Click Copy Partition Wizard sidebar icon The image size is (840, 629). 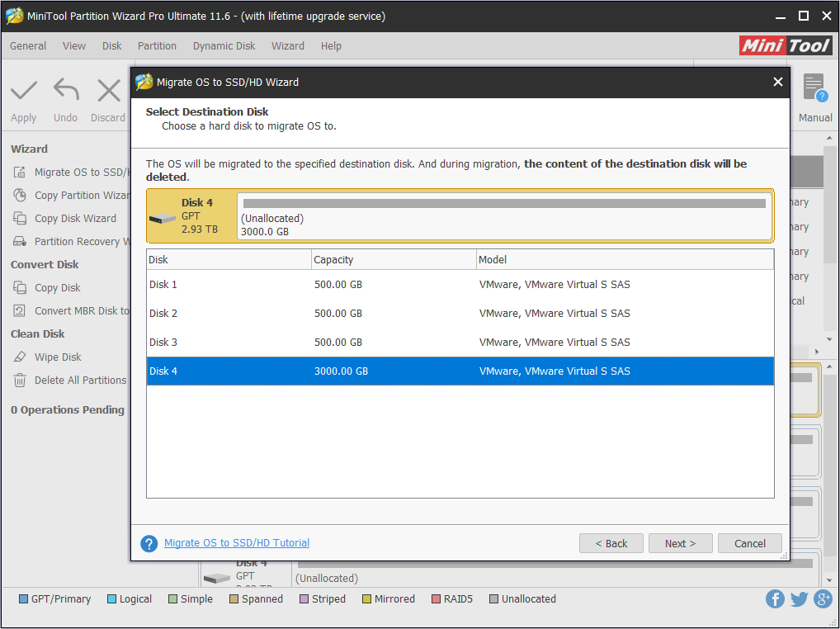point(20,195)
